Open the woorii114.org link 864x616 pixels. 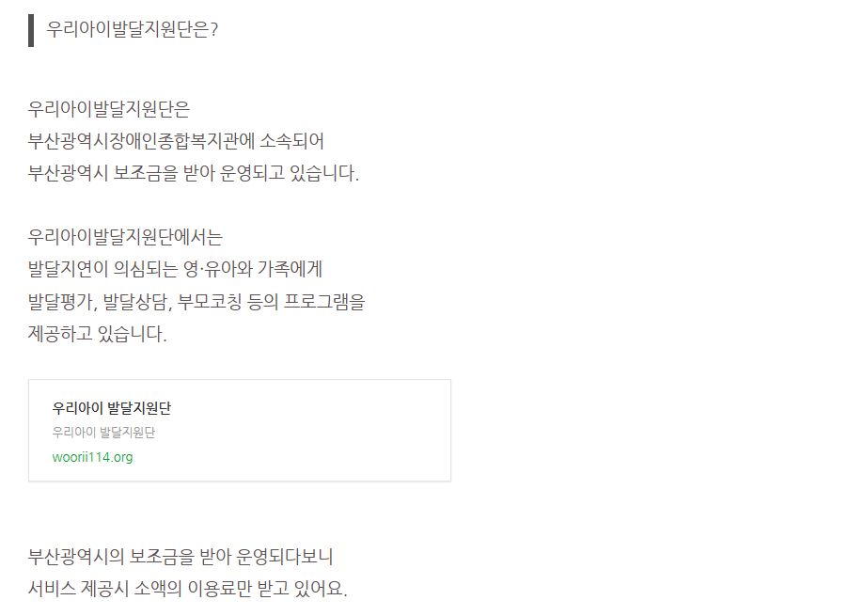(x=92, y=457)
